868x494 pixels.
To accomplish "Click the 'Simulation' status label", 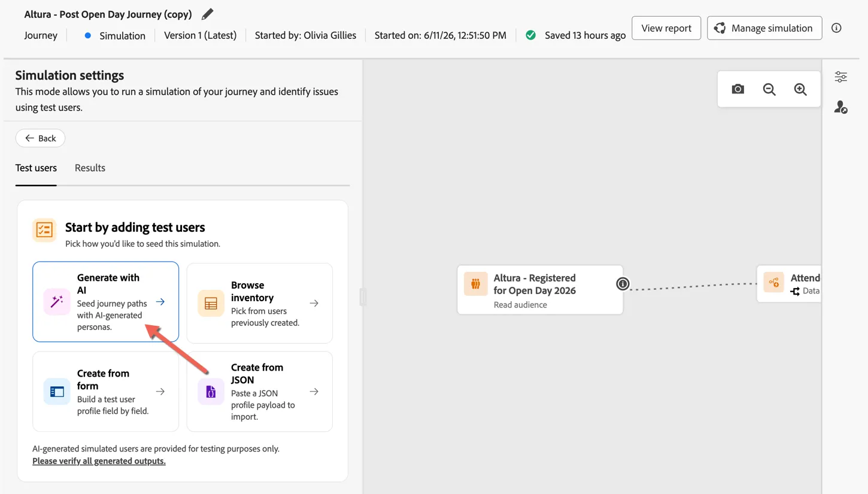I will click(122, 36).
